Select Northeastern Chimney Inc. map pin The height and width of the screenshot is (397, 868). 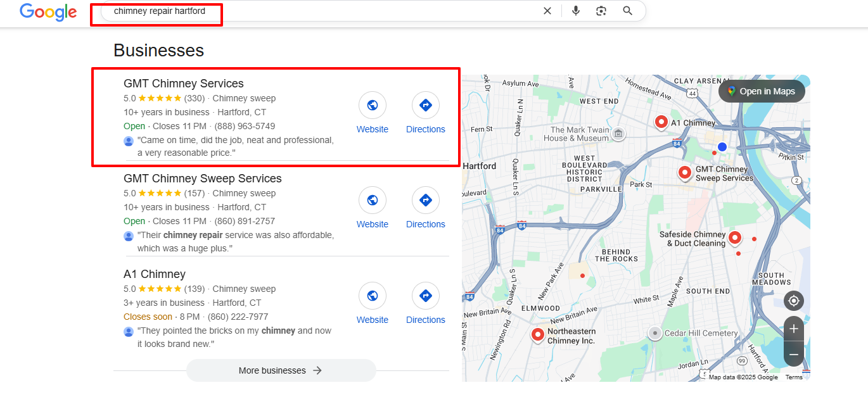tap(538, 334)
